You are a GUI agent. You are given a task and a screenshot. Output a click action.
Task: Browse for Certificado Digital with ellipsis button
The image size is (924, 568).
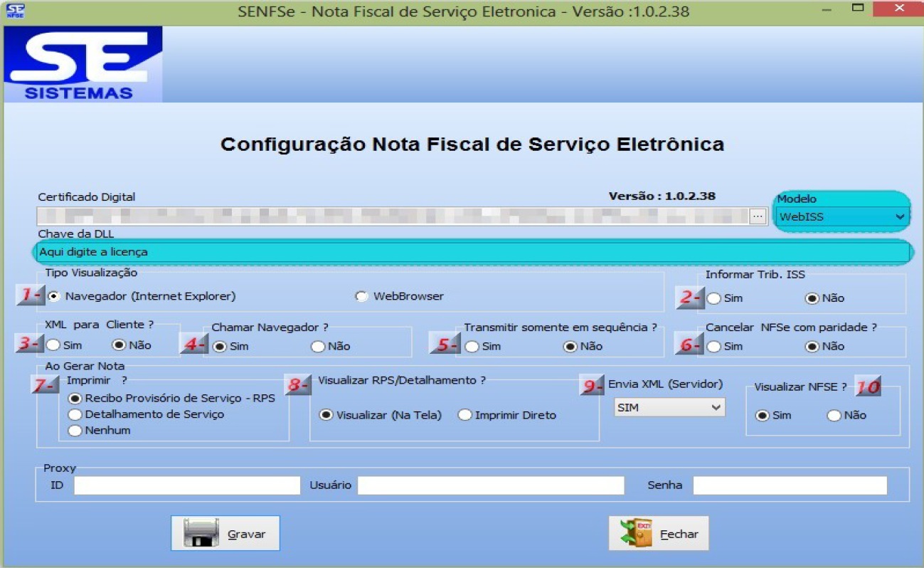coord(758,216)
